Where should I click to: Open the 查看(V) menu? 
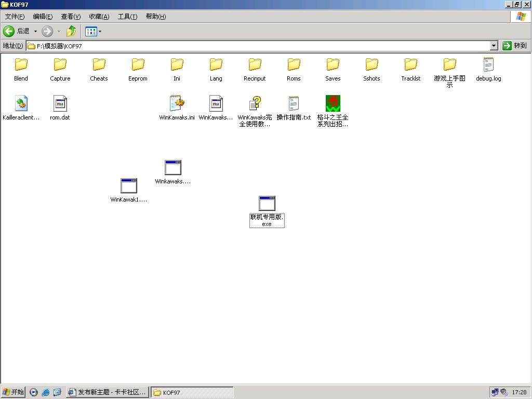coord(71,17)
